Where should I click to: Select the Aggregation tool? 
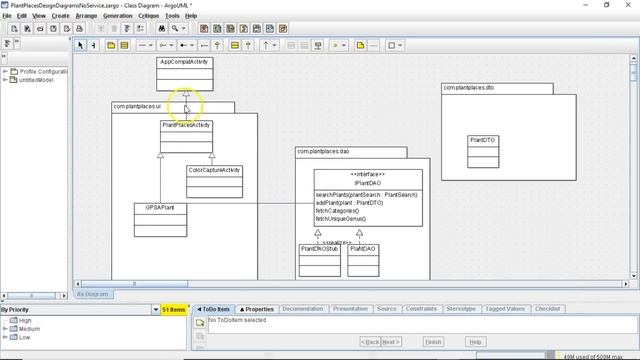click(x=163, y=45)
